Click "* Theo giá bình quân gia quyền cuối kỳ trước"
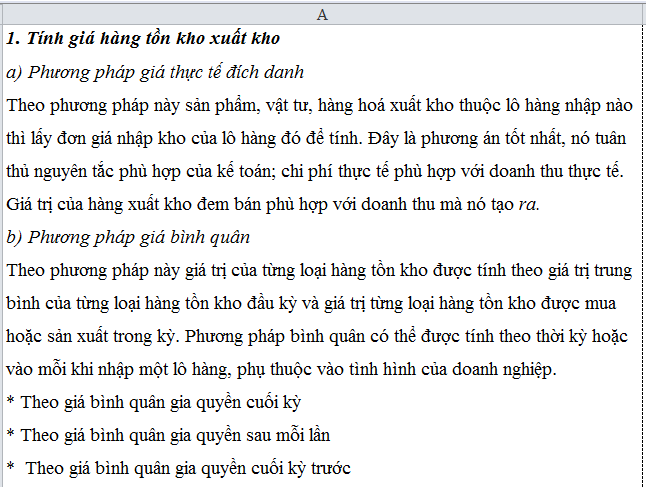This screenshot has width=646, height=487. [x=179, y=468]
